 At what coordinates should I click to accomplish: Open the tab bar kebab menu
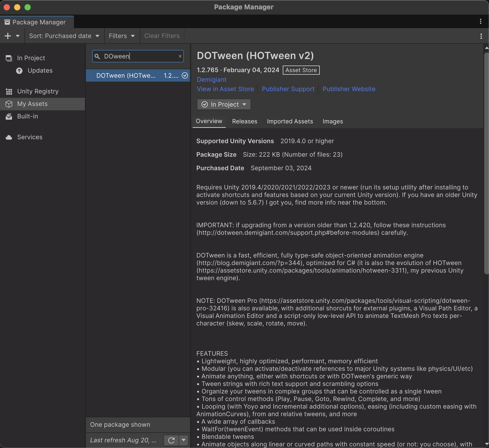480,22
